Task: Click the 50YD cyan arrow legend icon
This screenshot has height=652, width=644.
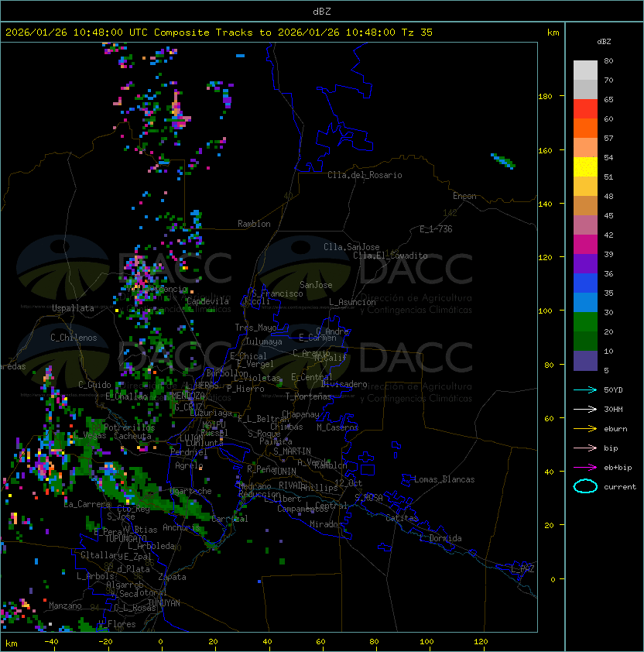Action: tap(585, 389)
